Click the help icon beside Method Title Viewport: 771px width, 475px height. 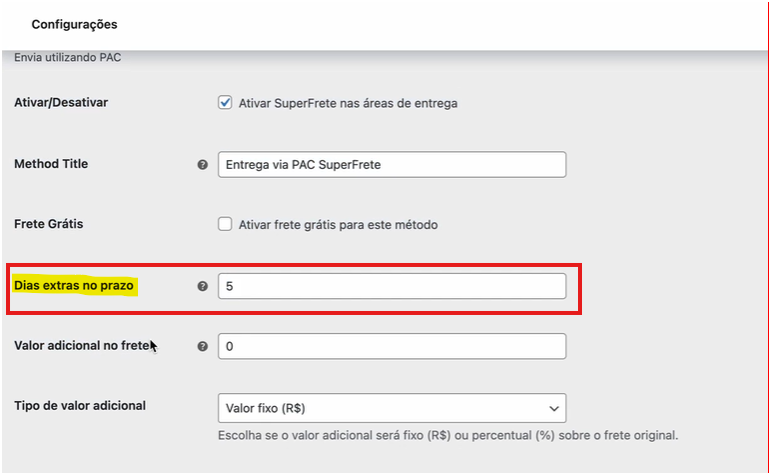pos(202,165)
